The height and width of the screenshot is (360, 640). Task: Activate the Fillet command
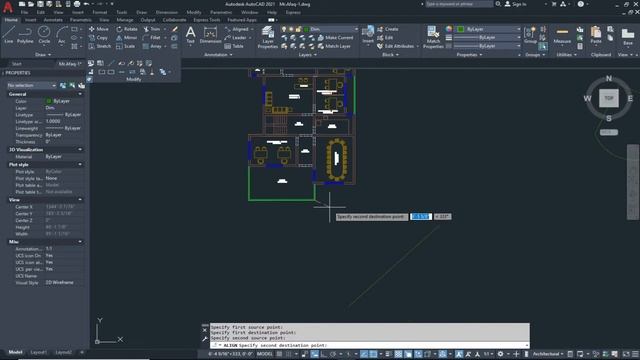tap(152, 38)
